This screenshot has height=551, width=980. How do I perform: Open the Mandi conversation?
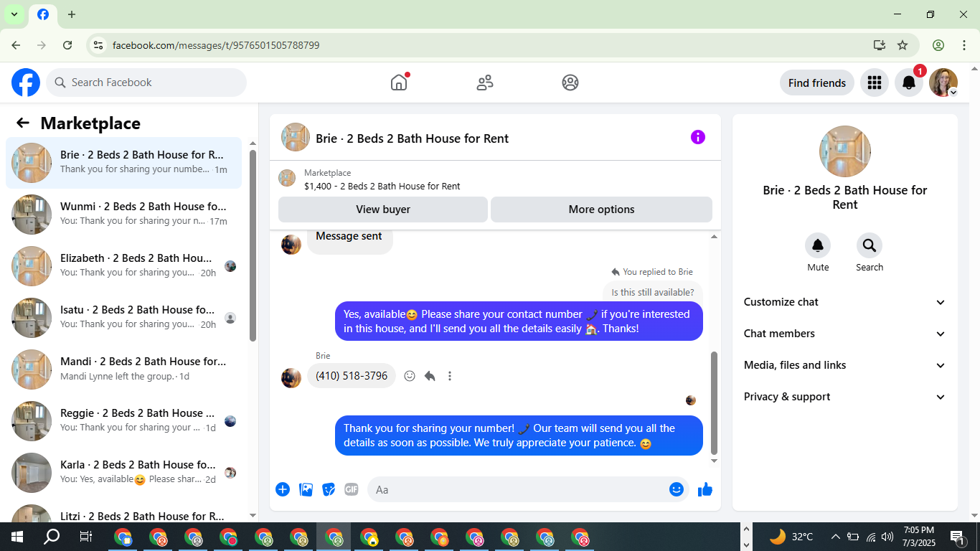coord(124,369)
